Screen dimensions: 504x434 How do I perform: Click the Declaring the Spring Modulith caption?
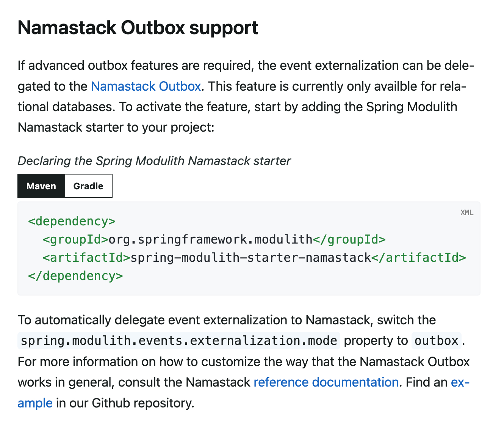154,161
